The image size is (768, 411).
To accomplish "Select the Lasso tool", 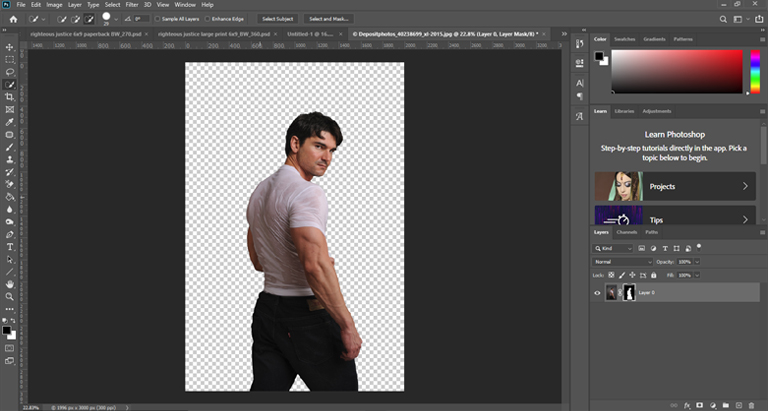I will pos(10,72).
